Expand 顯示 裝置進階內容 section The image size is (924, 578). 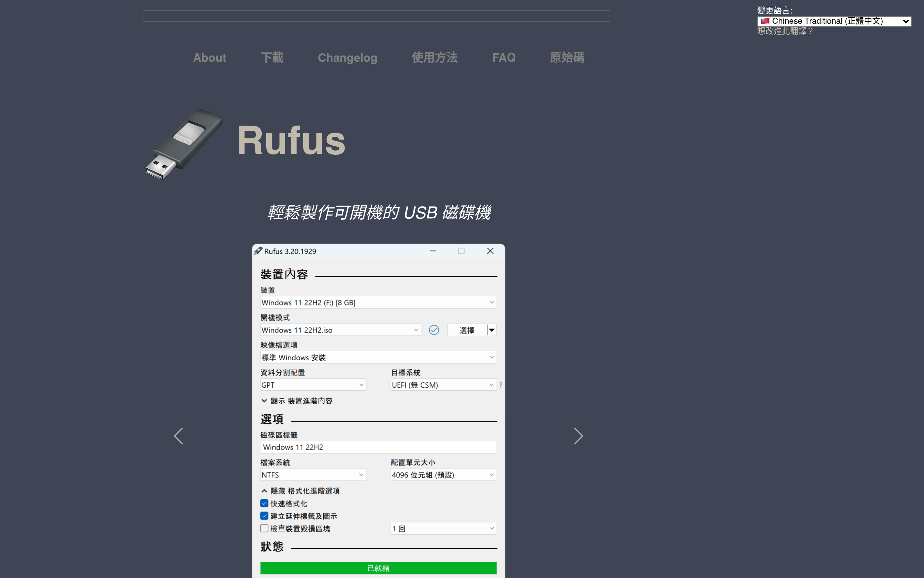(x=297, y=401)
